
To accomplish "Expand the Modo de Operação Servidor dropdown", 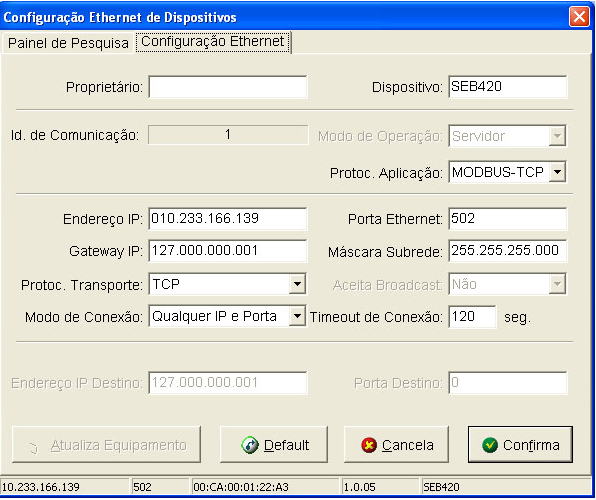I will click(557, 136).
